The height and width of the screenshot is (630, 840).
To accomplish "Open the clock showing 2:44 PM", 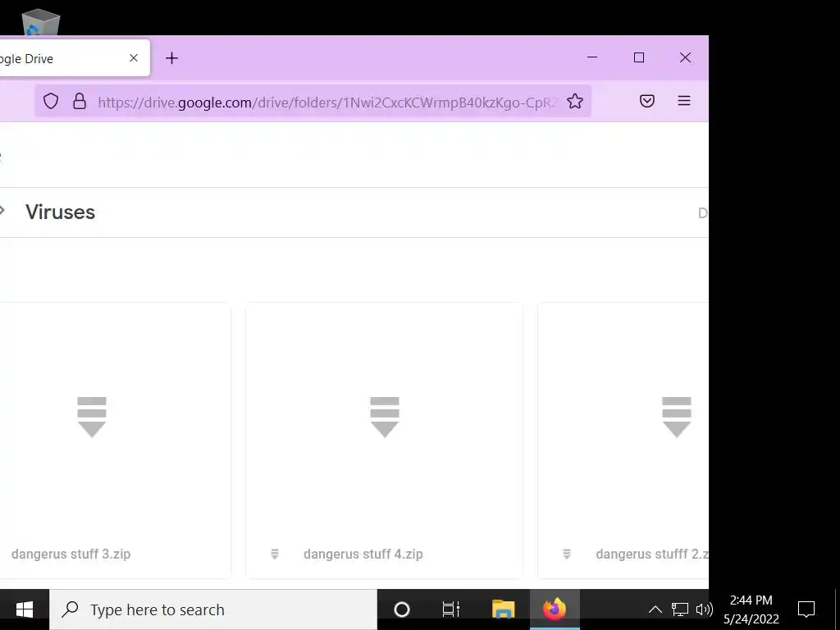I will tap(751, 609).
